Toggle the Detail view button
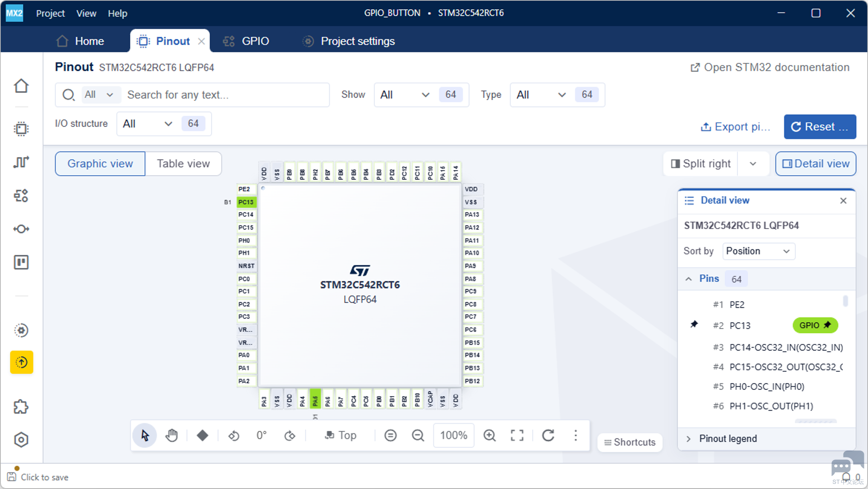868x489 pixels. click(x=816, y=164)
